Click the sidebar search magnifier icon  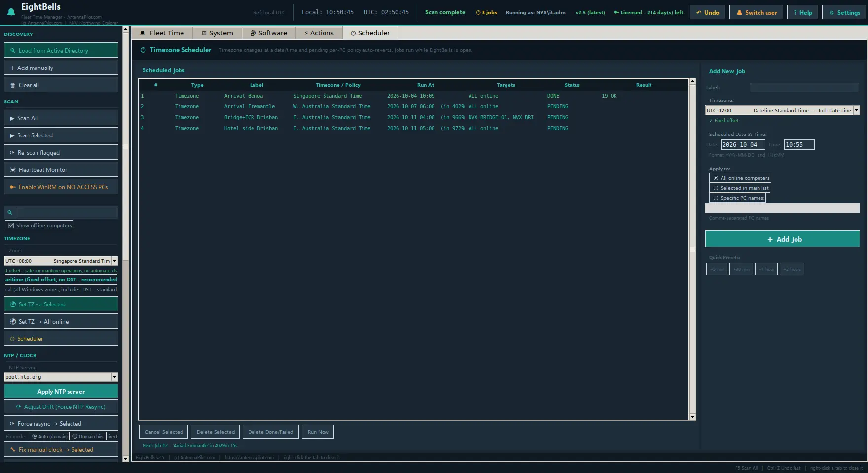coord(9,212)
